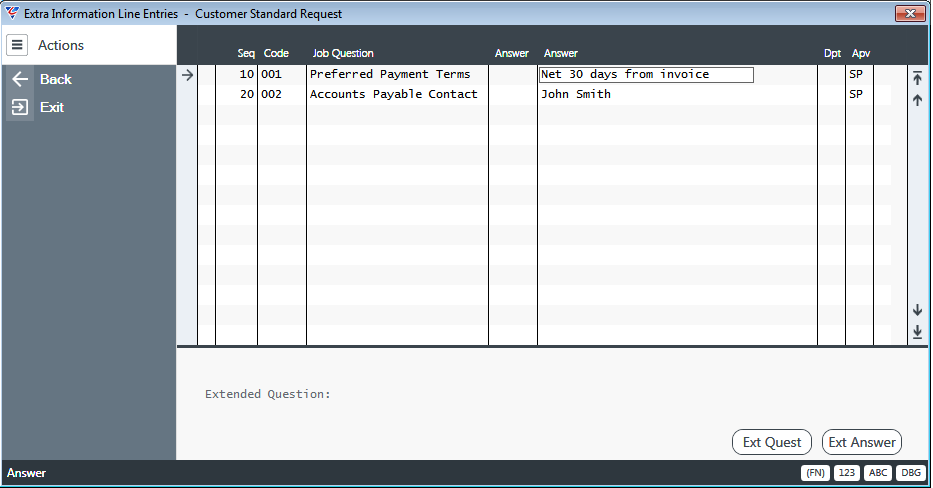This screenshot has height=488, width=933.
Task: Close the Extra Information Line Entries window
Action: pyautogui.click(x=910, y=13)
